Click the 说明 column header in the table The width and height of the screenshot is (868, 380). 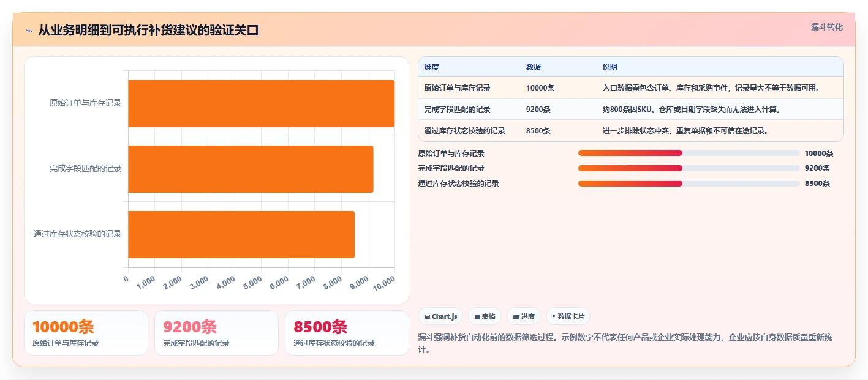pos(610,67)
